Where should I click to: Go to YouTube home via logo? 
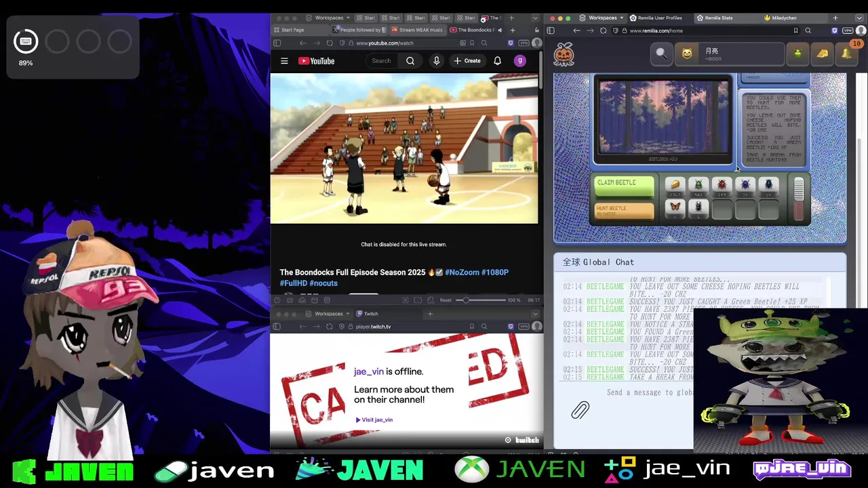coord(317,61)
